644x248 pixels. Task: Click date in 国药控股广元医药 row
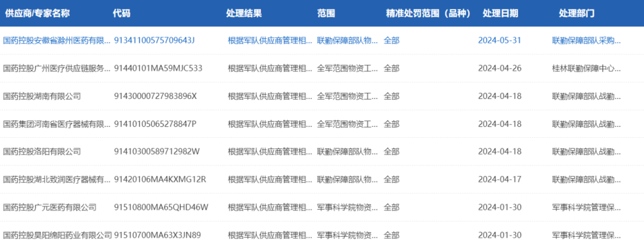point(500,207)
